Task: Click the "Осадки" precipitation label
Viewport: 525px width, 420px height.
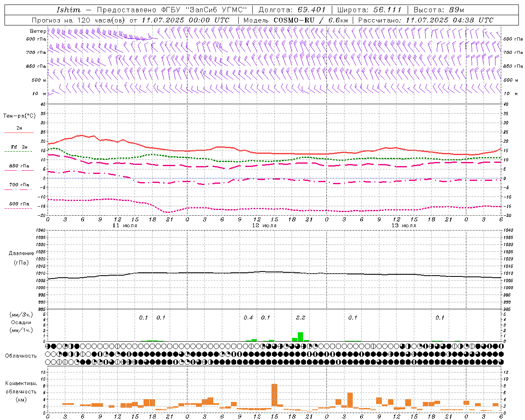Action: click(21, 322)
